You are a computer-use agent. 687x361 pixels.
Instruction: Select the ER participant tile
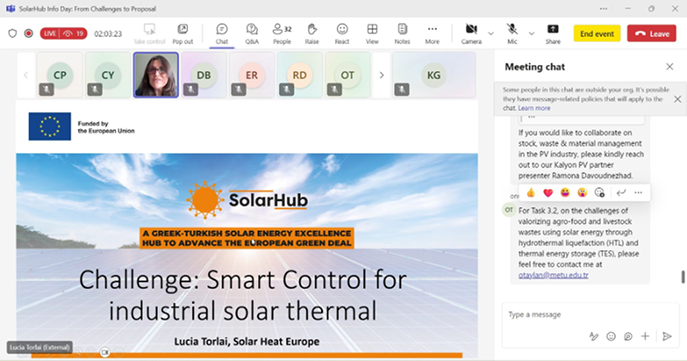point(251,75)
